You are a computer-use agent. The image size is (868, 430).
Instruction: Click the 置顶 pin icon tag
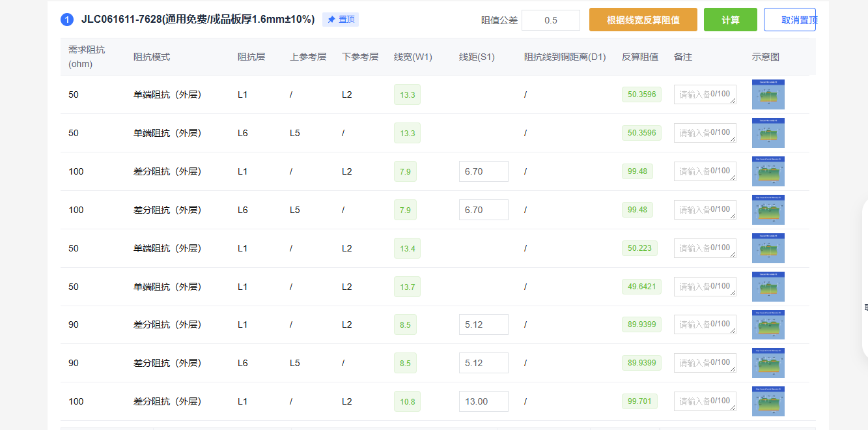click(x=341, y=20)
